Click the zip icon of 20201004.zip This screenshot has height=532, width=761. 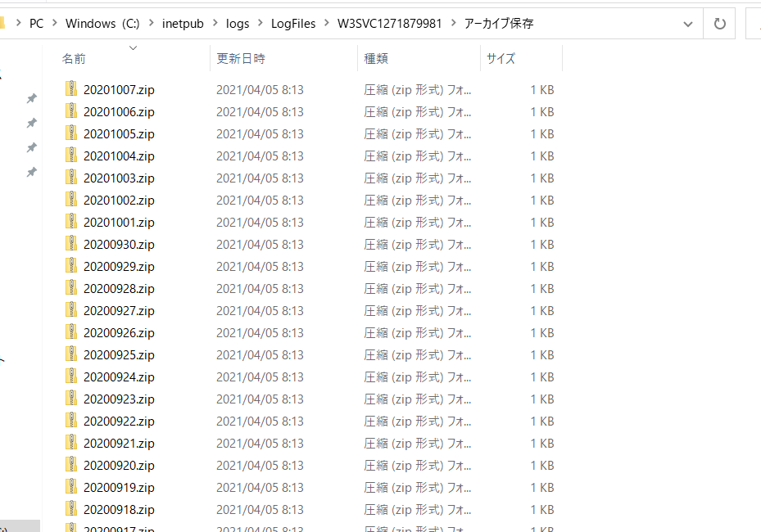coord(71,156)
